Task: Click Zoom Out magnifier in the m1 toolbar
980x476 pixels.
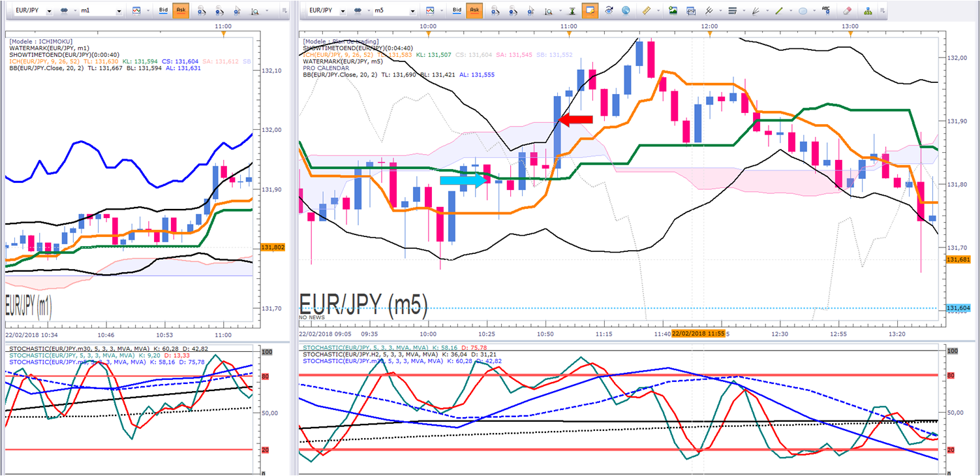Action: (x=221, y=11)
